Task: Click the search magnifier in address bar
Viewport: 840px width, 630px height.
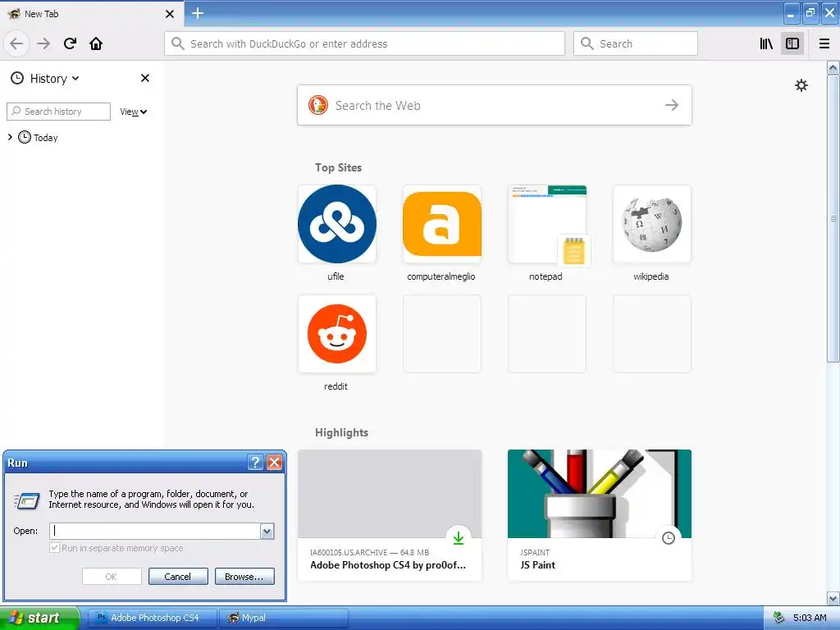Action: coord(177,43)
